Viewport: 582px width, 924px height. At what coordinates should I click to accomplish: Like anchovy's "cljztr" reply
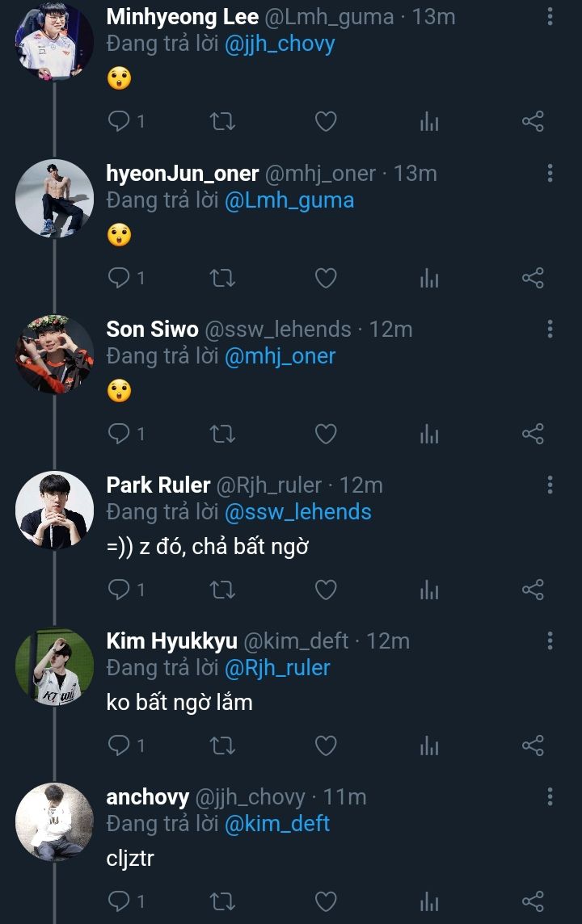[325, 901]
